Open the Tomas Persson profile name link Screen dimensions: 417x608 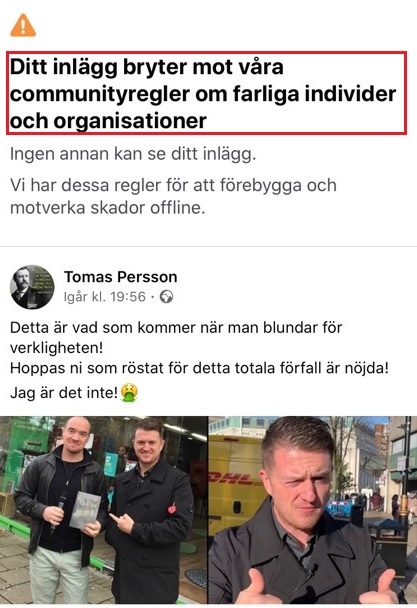tap(121, 277)
